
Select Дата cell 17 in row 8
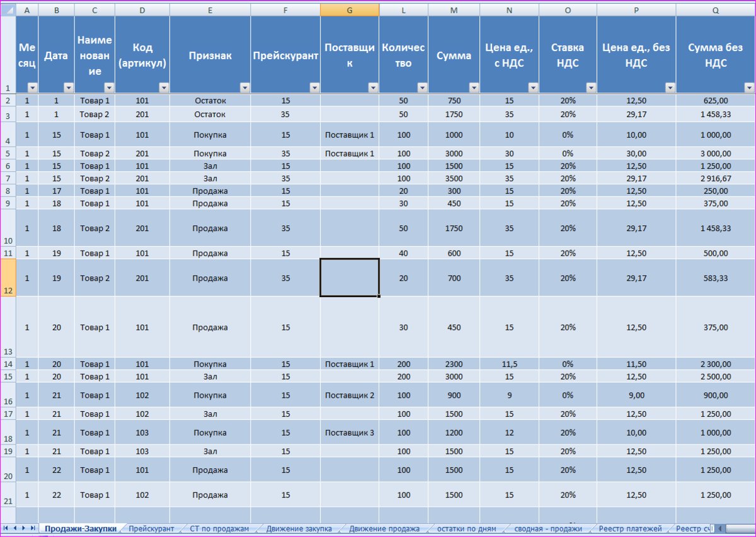[x=56, y=191]
